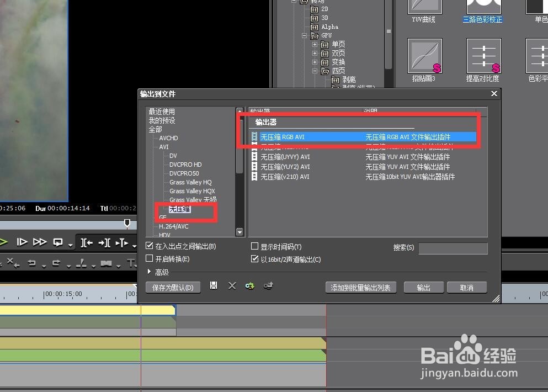Enable the 开启转换 checkbox

pos(150,259)
